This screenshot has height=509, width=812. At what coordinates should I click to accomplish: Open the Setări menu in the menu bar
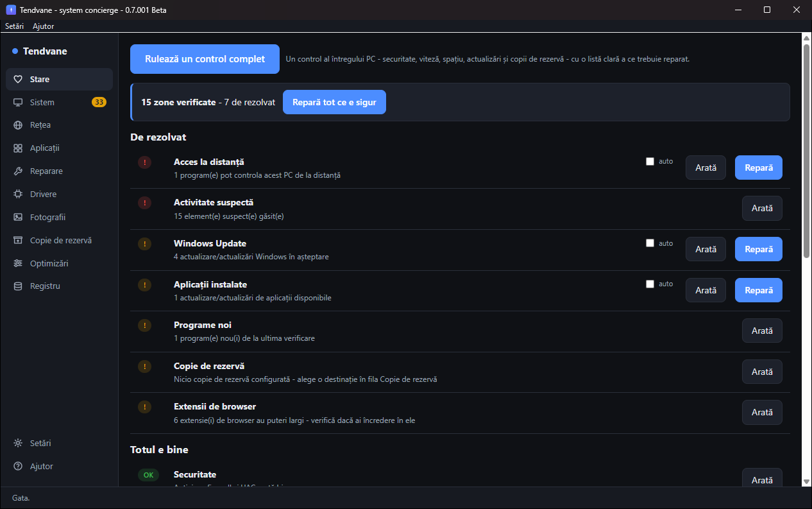pos(14,26)
